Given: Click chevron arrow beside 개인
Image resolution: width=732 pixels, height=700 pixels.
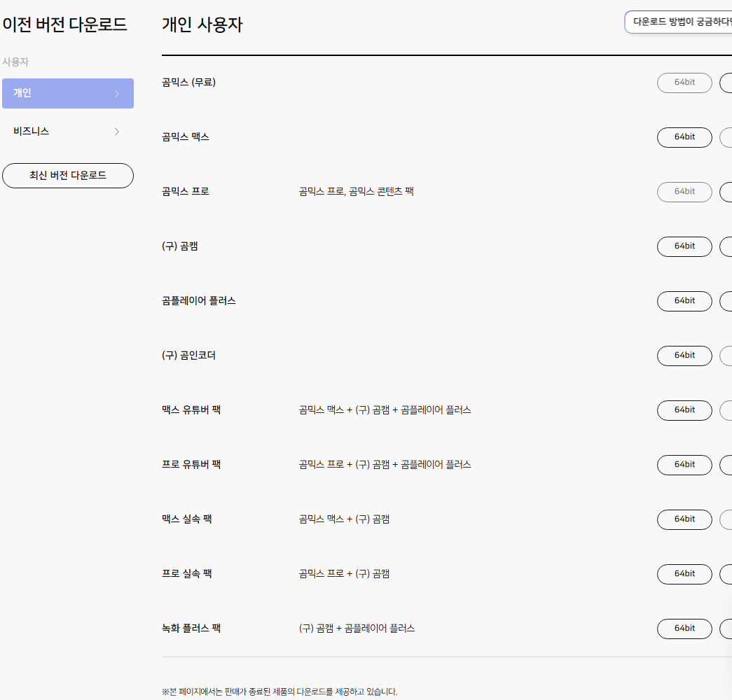Looking at the screenshot, I should coord(117,94).
